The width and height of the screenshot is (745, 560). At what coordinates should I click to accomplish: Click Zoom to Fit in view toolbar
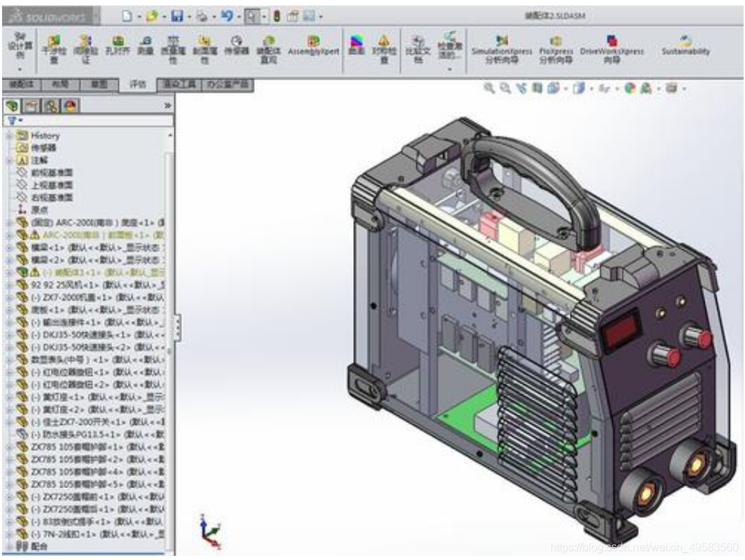(489, 88)
